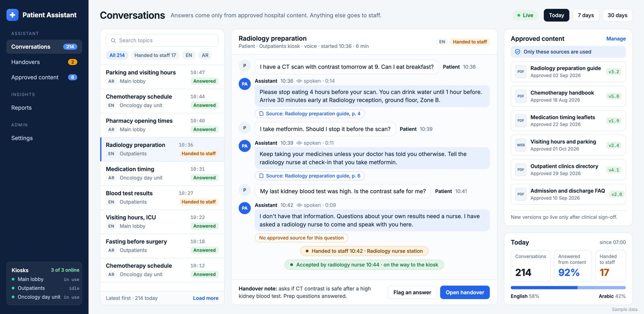644x314 pixels.
Task: Click the "Search topics" input field
Action: tap(162, 40)
